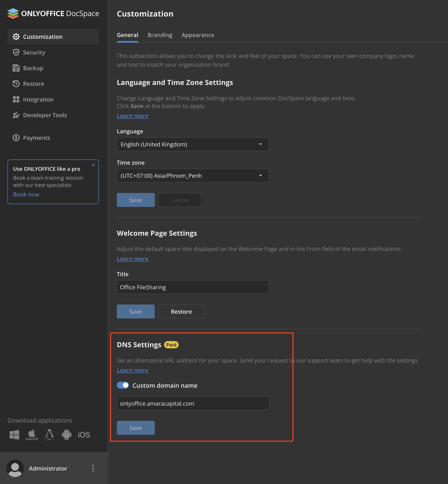The height and width of the screenshot is (484, 448).
Task: Click the Book now link
Action: pyautogui.click(x=26, y=194)
